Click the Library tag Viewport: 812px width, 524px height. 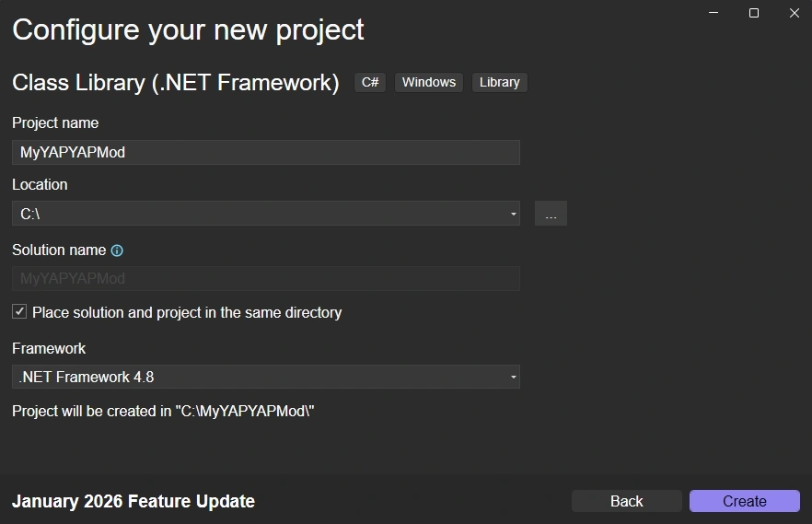499,82
